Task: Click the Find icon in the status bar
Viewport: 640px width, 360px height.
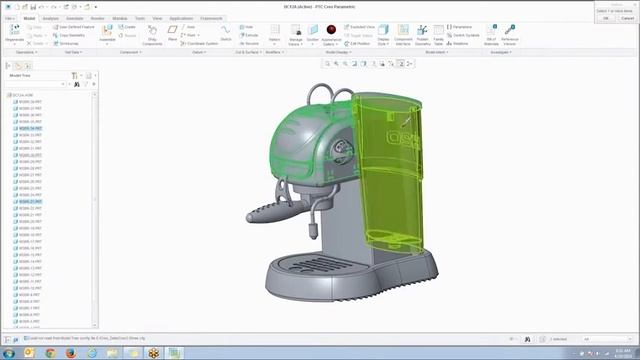Action: coord(527,339)
